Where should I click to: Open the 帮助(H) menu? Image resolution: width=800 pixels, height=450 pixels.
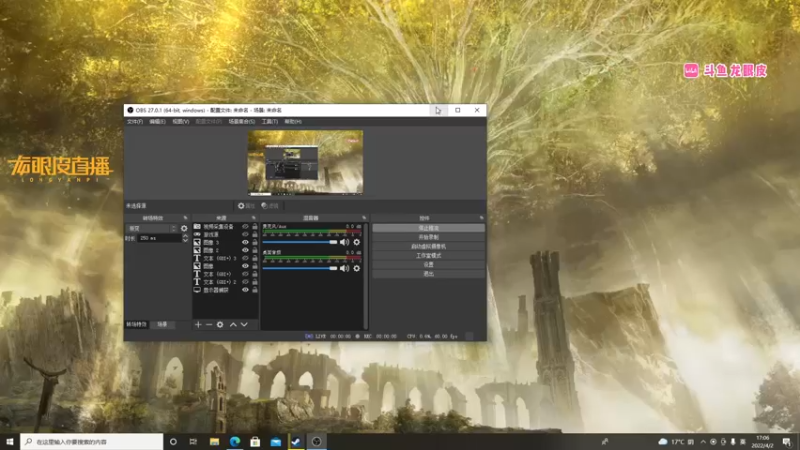[293, 122]
